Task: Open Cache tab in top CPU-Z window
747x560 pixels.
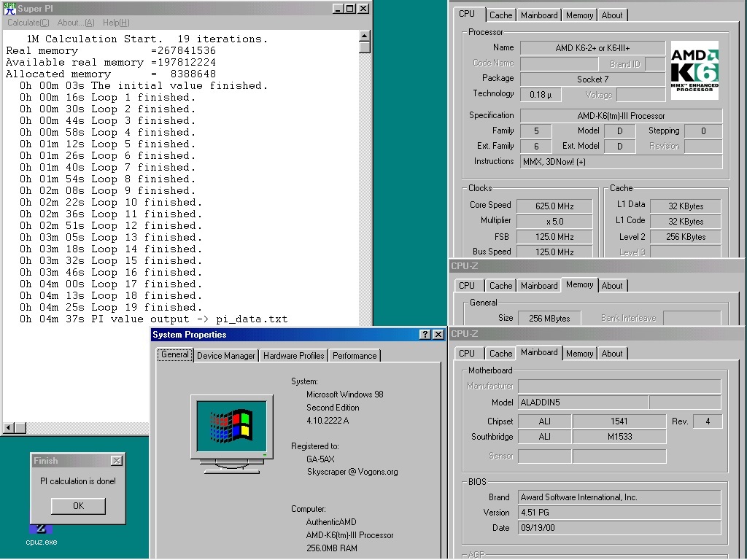Action: click(500, 15)
